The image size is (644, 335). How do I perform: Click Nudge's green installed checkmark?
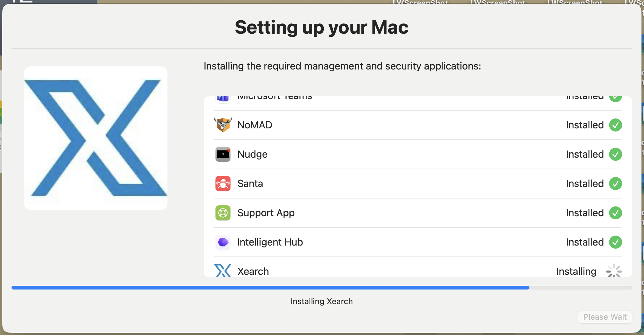click(615, 154)
